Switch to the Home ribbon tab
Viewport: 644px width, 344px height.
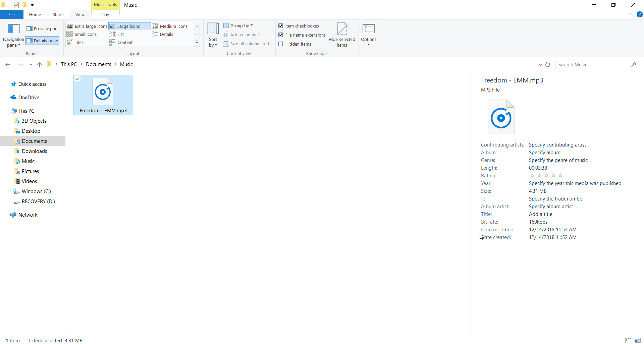point(35,14)
